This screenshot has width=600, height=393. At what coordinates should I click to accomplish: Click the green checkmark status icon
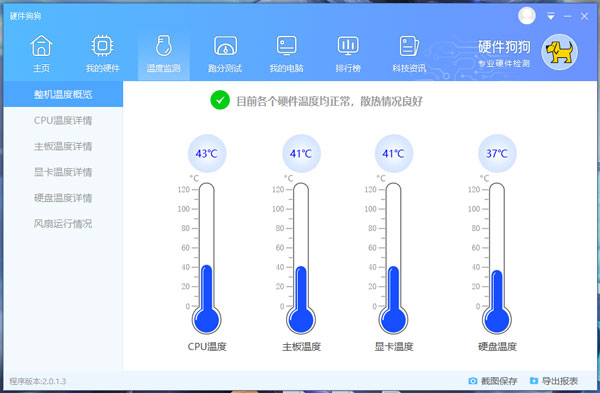(220, 100)
